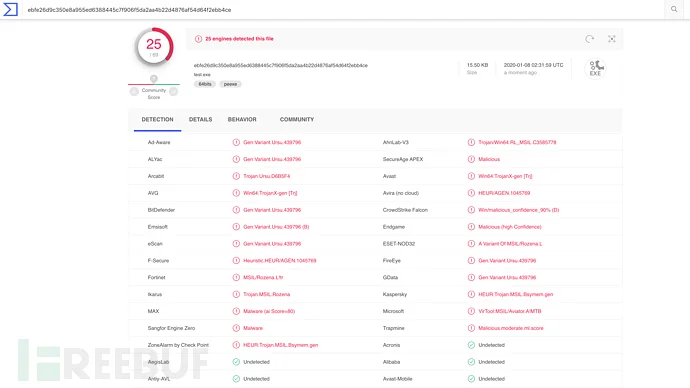Switch to the BEHAVIOR tab
The height and width of the screenshot is (388, 690).
[242, 120]
